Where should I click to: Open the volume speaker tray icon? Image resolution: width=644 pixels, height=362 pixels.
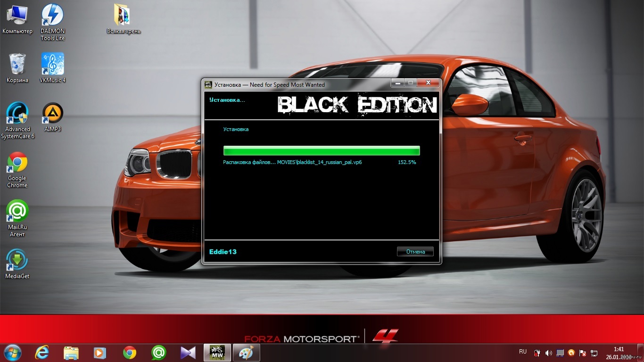point(548,353)
